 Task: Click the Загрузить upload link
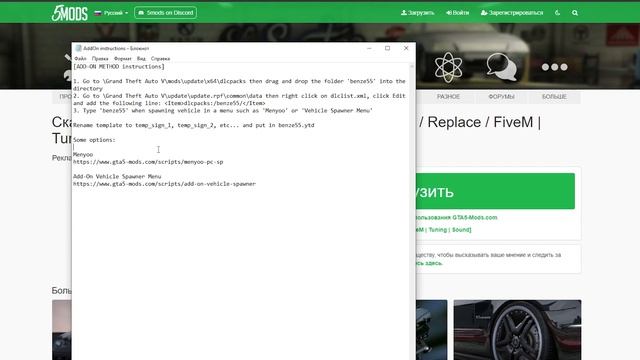click(x=417, y=13)
